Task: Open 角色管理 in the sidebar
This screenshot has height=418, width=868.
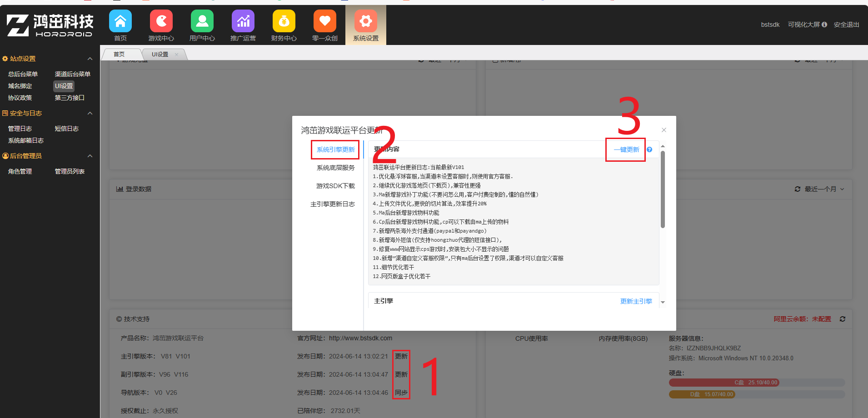Action: coord(20,171)
